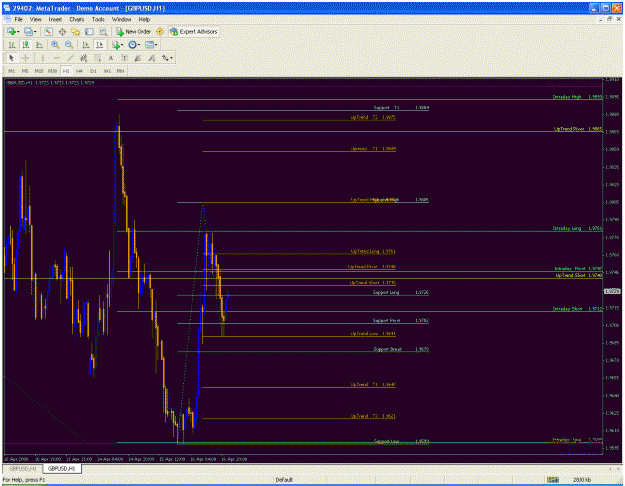Click the connection status bars icon
The height and width of the screenshot is (486, 625).
coord(552,480)
